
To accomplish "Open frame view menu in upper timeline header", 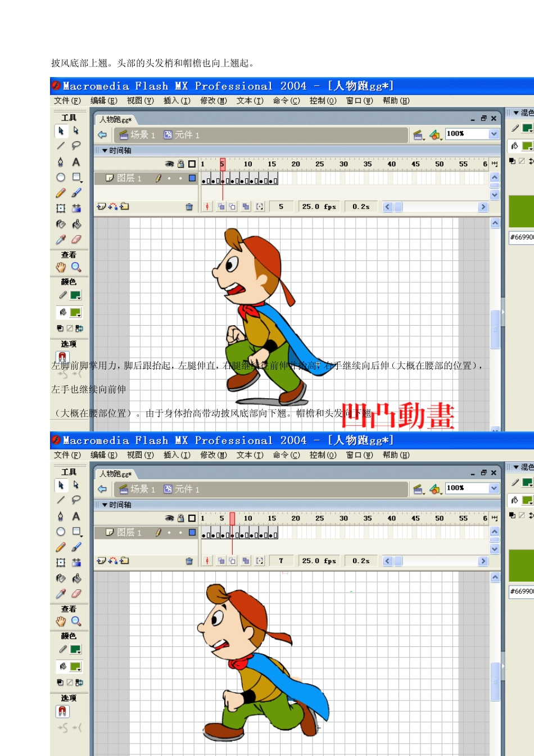I will pos(495,164).
